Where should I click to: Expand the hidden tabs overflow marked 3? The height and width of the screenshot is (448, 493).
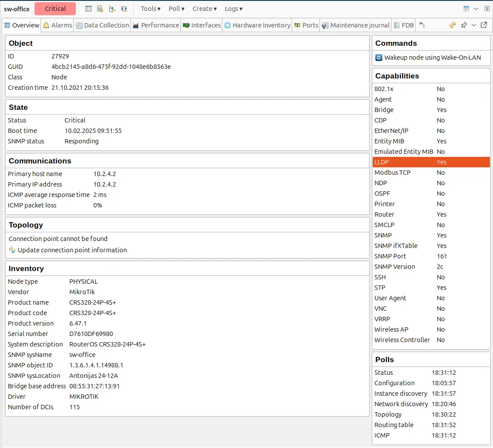tap(421, 25)
